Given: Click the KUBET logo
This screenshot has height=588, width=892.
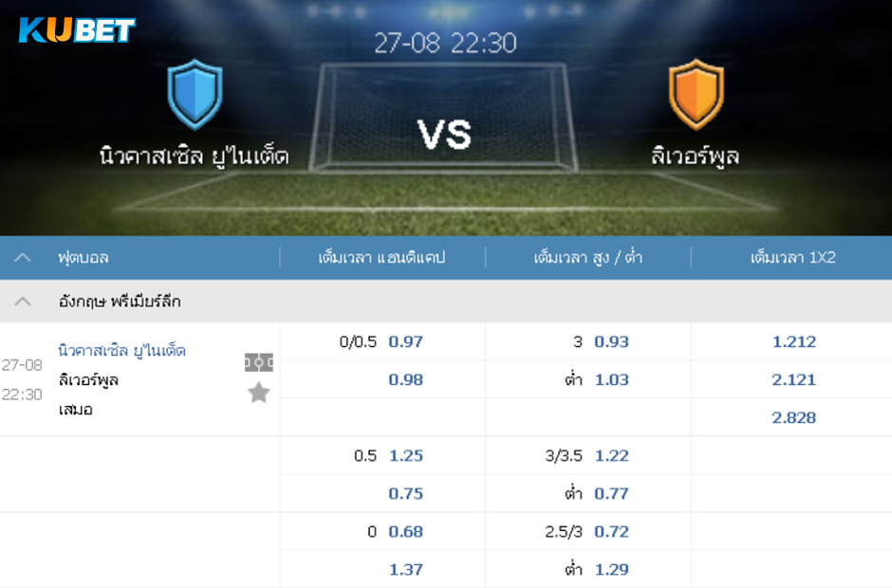Looking at the screenshot, I should click(77, 30).
